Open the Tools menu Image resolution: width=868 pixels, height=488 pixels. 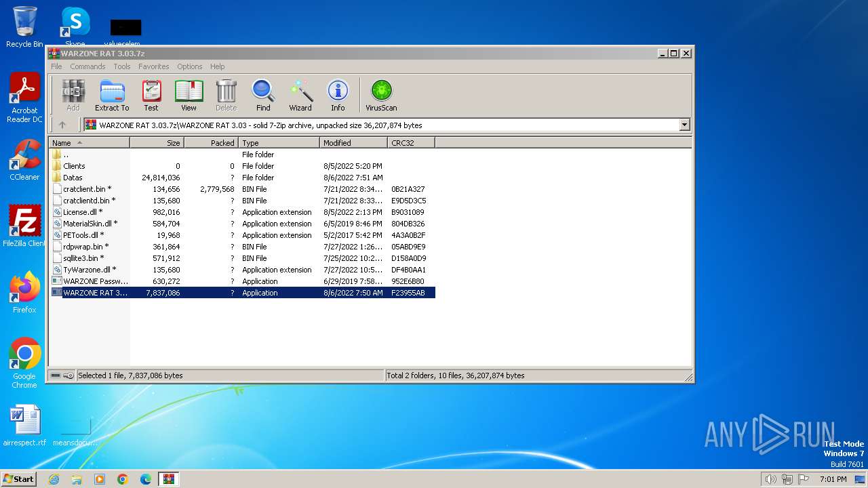click(x=122, y=66)
